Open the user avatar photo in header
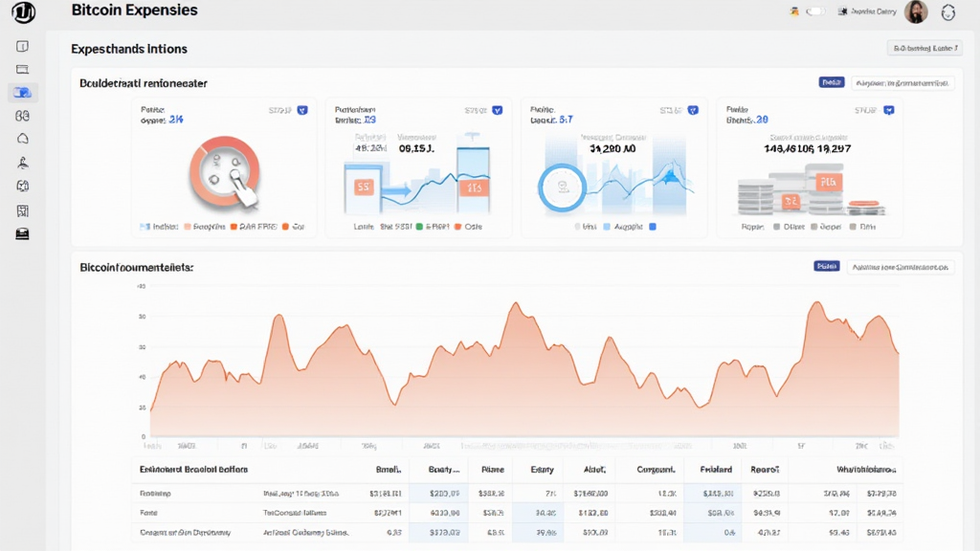Screen dimensions: 980x551 [916, 12]
